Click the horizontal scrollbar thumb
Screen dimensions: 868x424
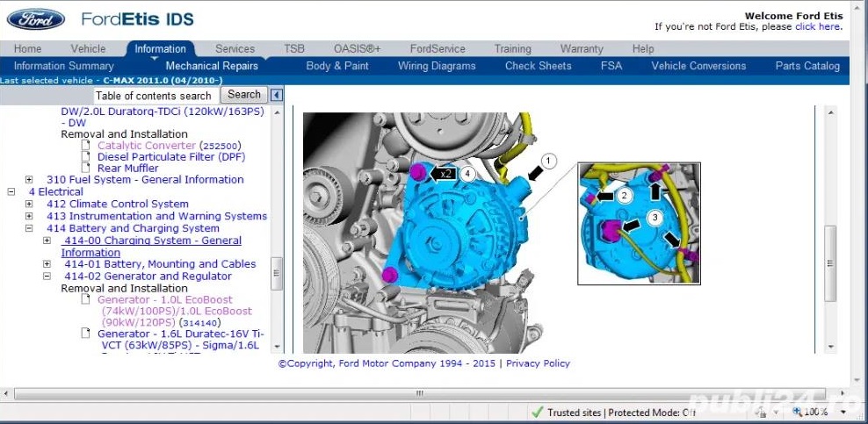click(x=419, y=393)
